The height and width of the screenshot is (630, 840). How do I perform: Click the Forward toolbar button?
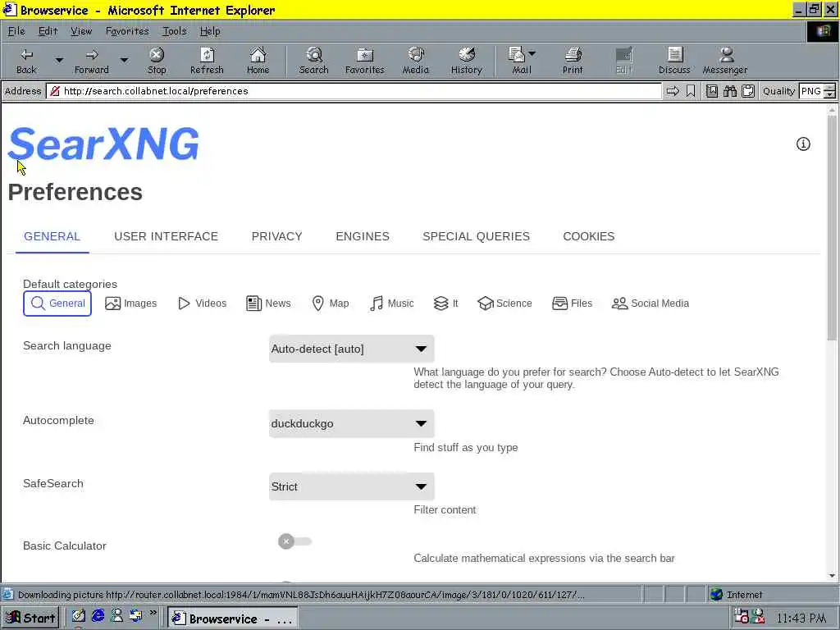[x=92, y=61]
